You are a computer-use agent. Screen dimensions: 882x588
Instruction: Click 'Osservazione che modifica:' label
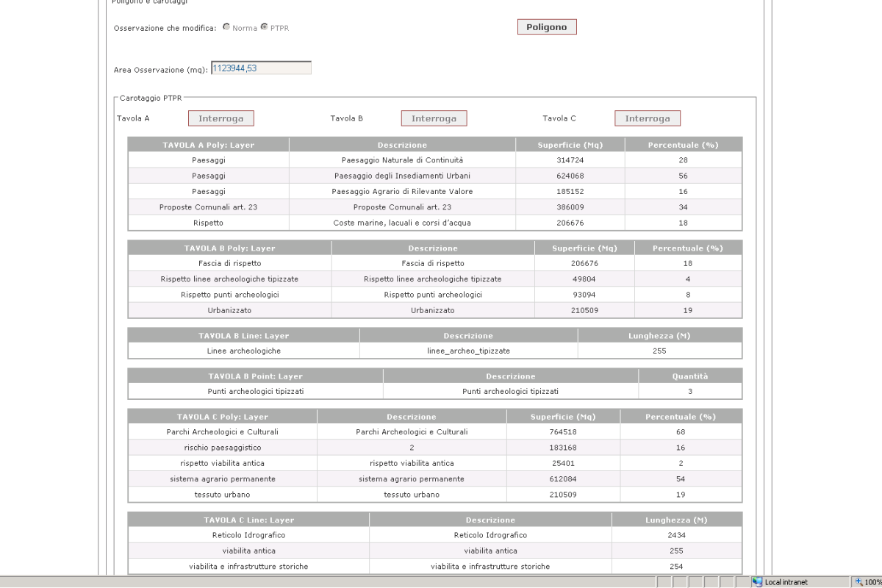[165, 28]
